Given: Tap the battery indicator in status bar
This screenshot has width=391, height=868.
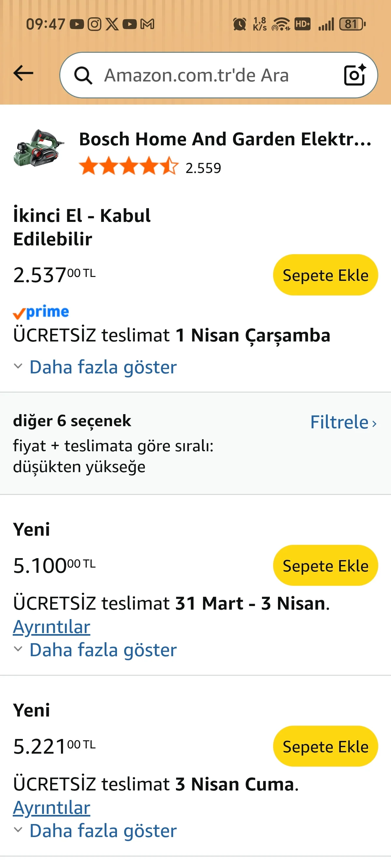Looking at the screenshot, I should point(352,24).
